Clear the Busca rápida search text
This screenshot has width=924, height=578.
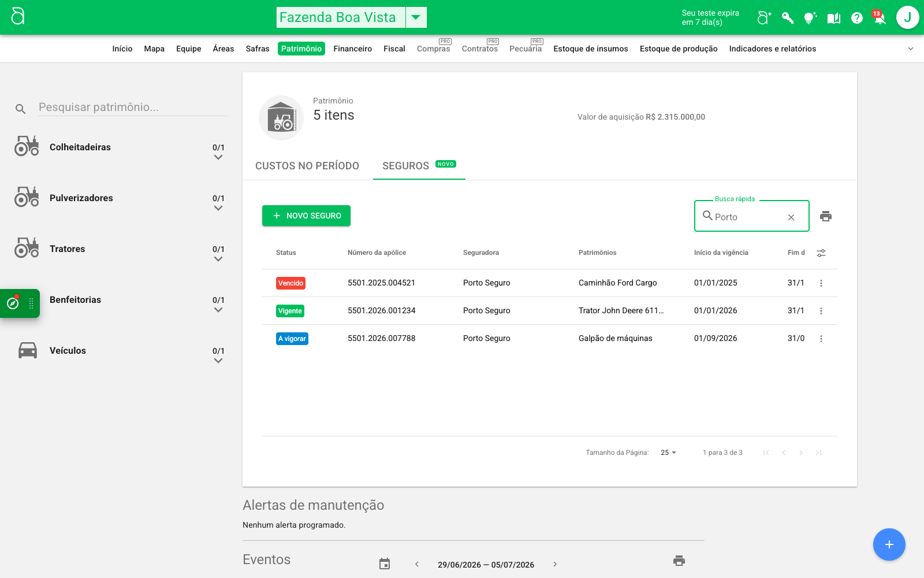(x=791, y=217)
